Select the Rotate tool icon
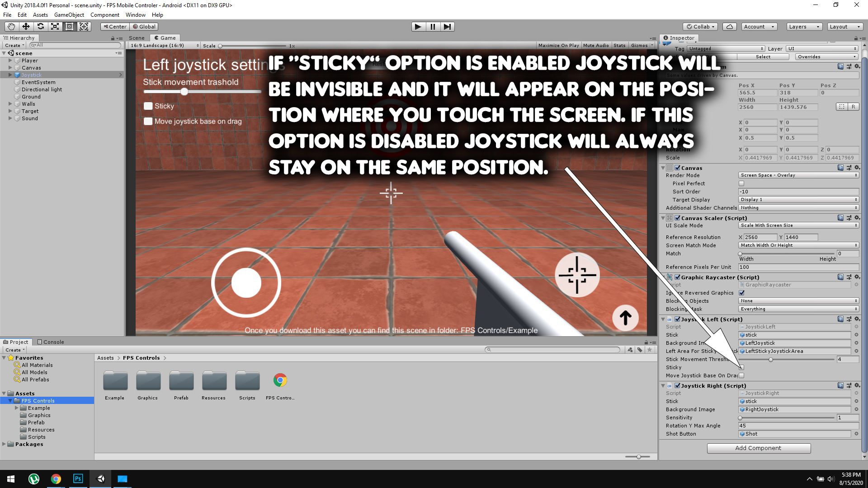 [40, 27]
